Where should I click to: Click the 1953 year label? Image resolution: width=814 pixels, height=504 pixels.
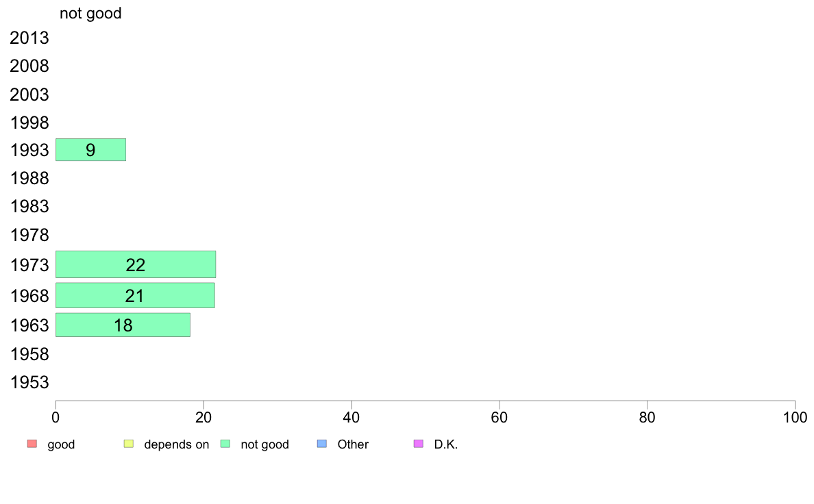click(29, 383)
